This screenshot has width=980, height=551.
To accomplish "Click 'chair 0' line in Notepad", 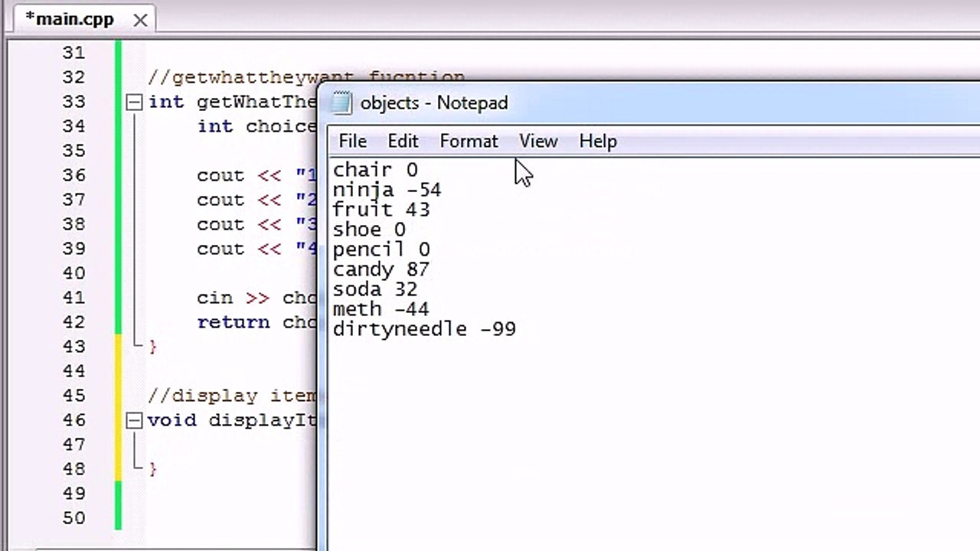I will pyautogui.click(x=375, y=170).
